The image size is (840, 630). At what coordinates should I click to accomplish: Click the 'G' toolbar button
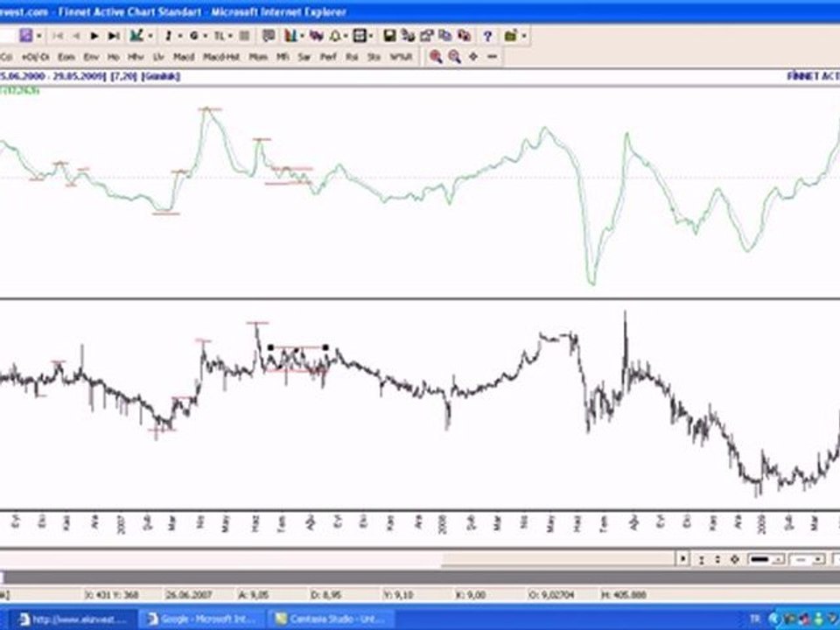pos(193,36)
